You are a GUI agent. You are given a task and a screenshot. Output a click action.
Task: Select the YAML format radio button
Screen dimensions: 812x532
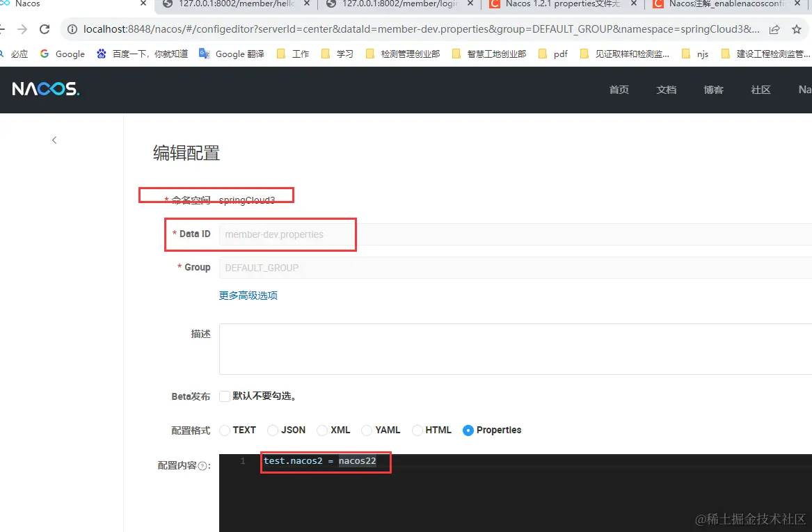[x=367, y=430]
